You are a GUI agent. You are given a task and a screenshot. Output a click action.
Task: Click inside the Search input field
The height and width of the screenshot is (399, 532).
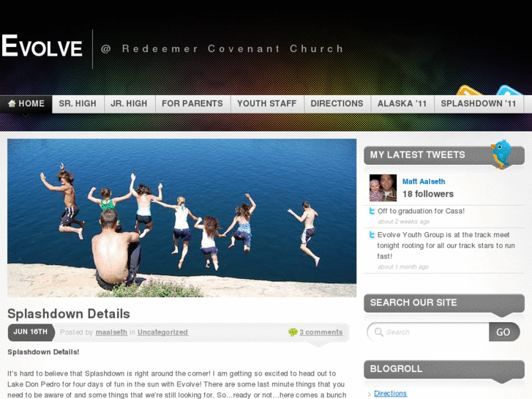point(428,332)
